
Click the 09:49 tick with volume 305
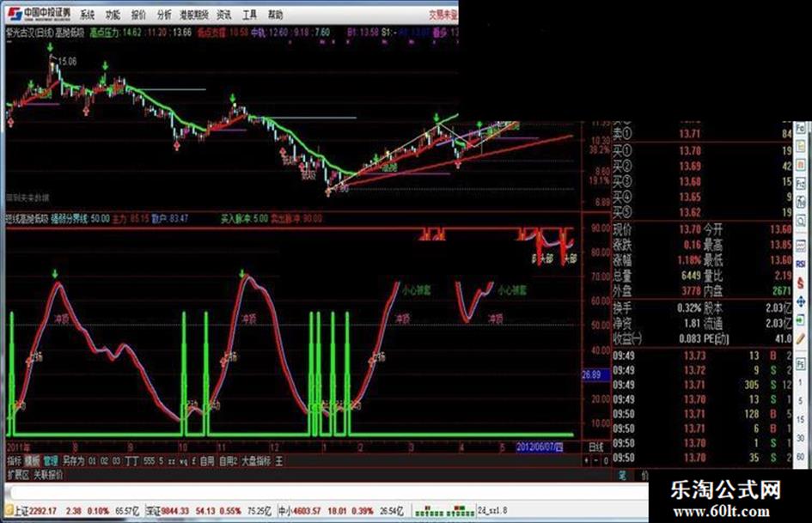(x=702, y=386)
